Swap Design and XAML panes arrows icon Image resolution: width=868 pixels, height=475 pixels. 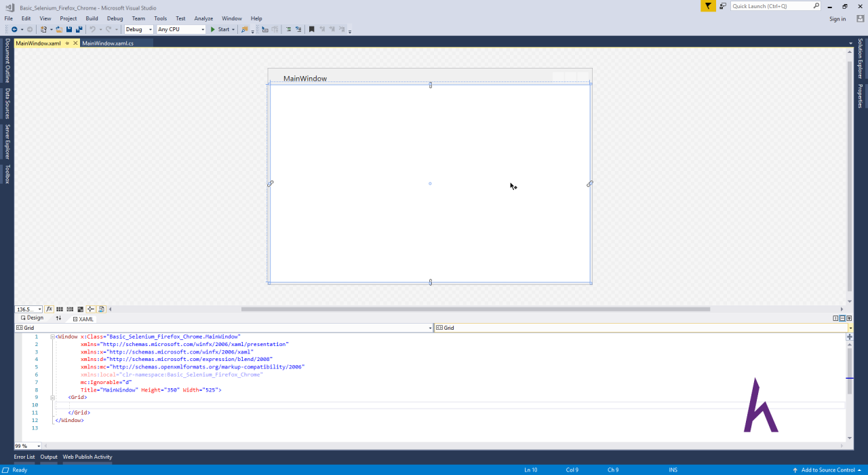[x=58, y=318]
